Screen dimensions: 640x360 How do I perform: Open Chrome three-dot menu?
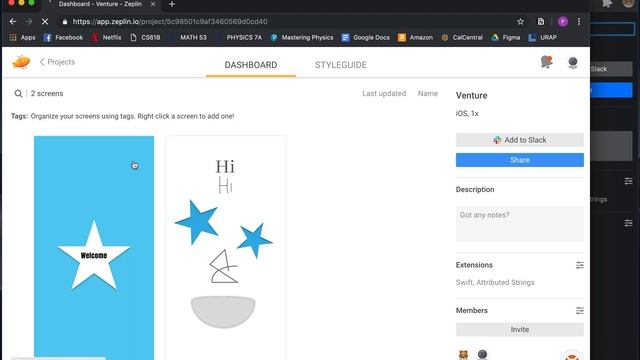click(x=579, y=22)
